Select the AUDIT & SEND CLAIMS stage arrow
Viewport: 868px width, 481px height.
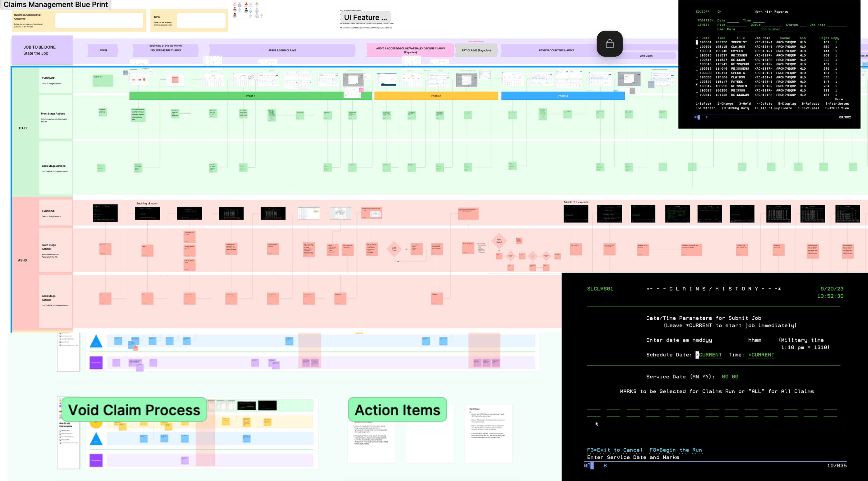pos(282,50)
